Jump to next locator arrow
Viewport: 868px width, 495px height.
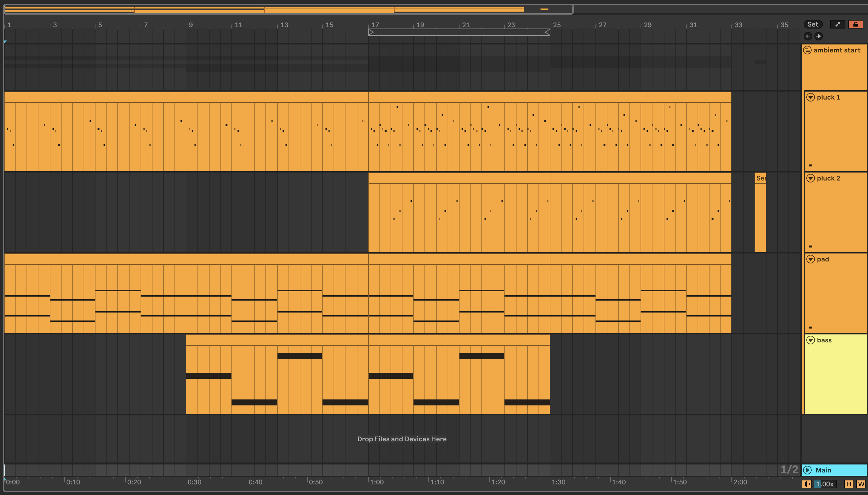(x=818, y=36)
